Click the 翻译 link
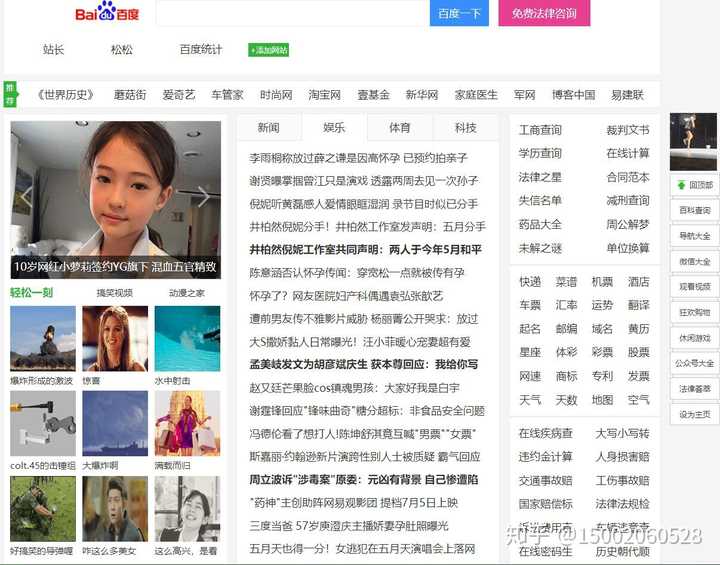The image size is (720, 565). (638, 305)
